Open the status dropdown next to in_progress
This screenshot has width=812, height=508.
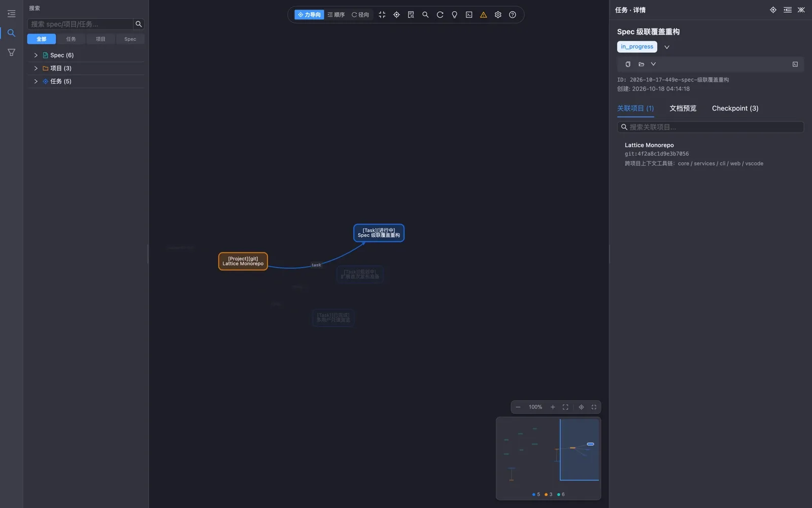667,47
